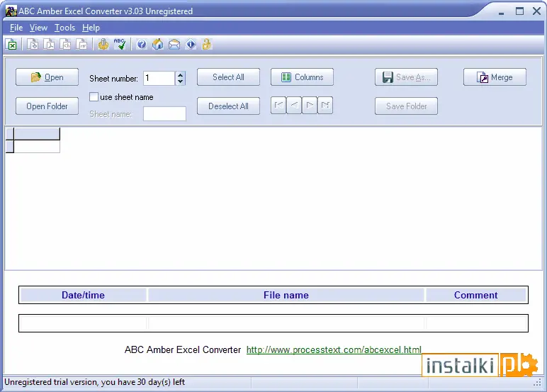Open the File menu

tap(16, 28)
